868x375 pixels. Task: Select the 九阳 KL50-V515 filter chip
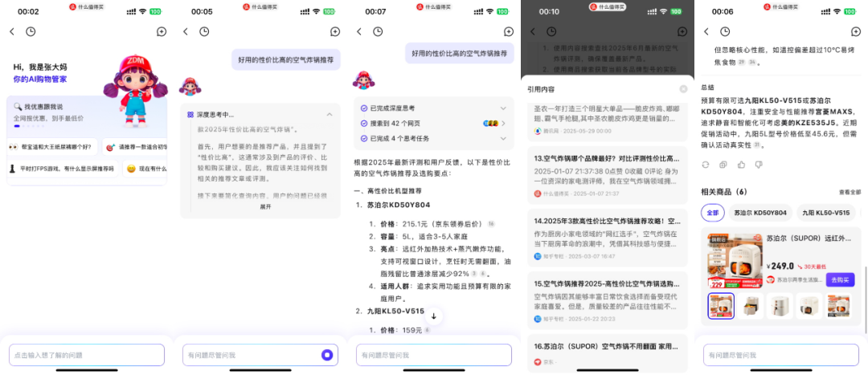[826, 213]
